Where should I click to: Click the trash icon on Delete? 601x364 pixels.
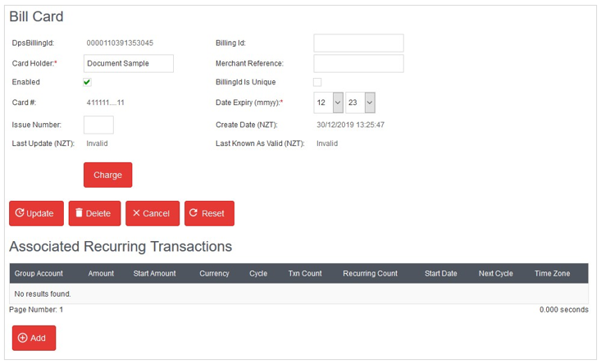pyautogui.click(x=79, y=213)
